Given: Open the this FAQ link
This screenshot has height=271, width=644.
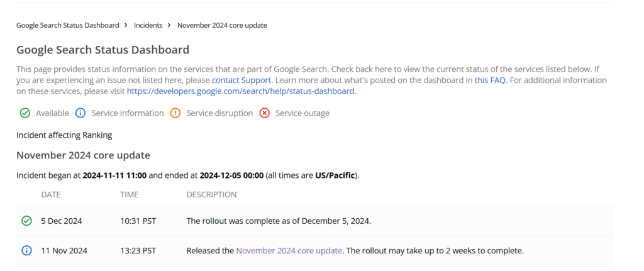Looking at the screenshot, I should 490,80.
